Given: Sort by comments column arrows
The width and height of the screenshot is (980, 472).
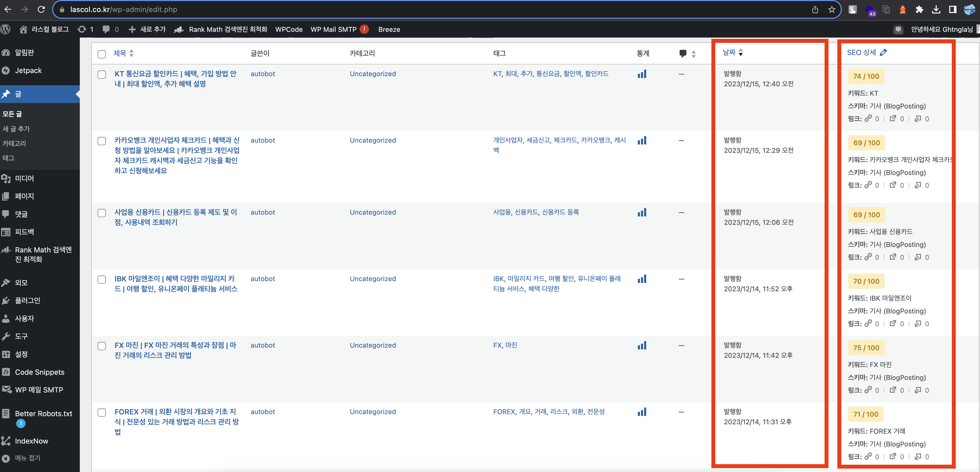Looking at the screenshot, I should 693,54.
